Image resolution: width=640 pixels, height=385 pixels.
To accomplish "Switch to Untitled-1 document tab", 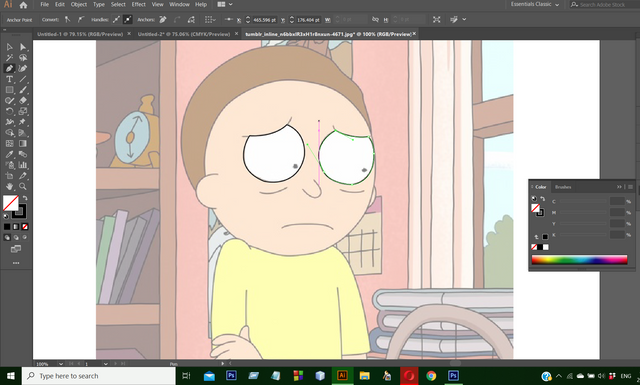I will pyautogui.click(x=80, y=34).
